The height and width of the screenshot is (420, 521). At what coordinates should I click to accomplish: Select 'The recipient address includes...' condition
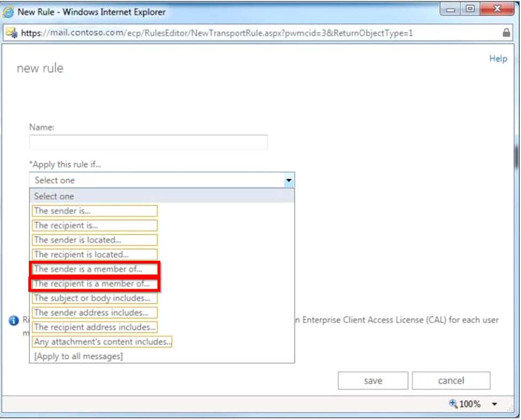coord(95,328)
